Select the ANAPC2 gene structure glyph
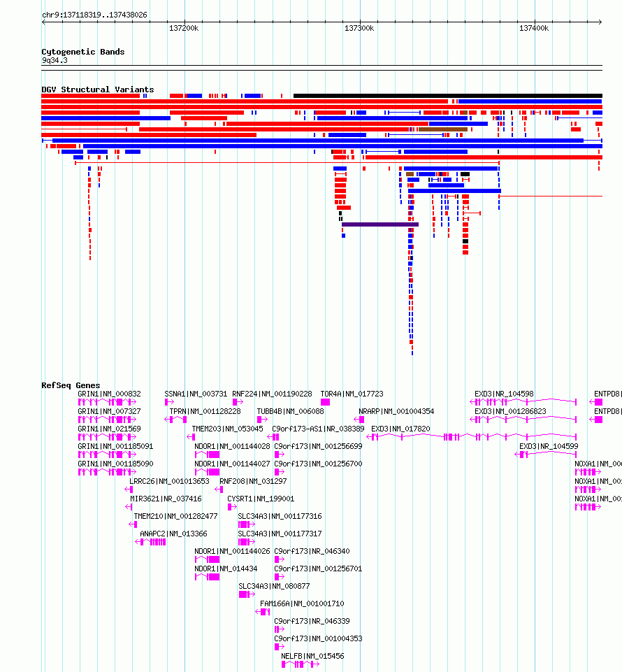Screen dimensions: 622x672 150,542
